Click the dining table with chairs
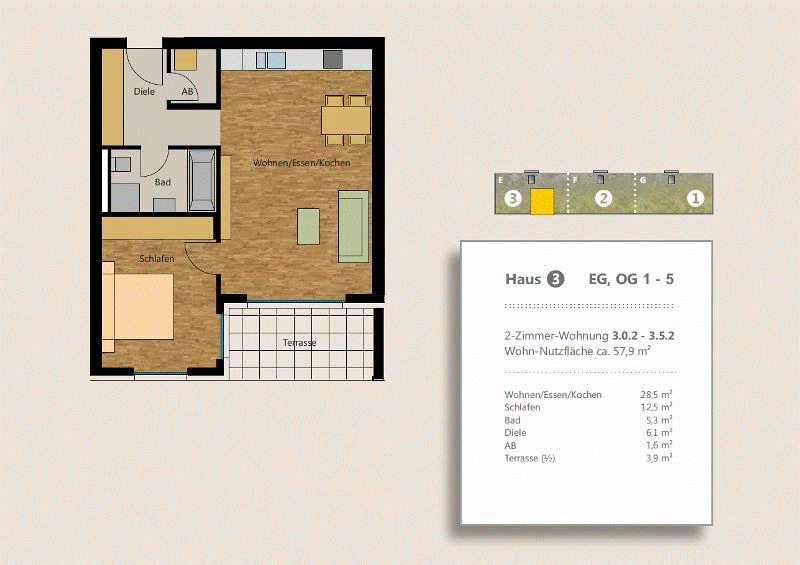Image resolution: width=800 pixels, height=565 pixels. pos(345,120)
